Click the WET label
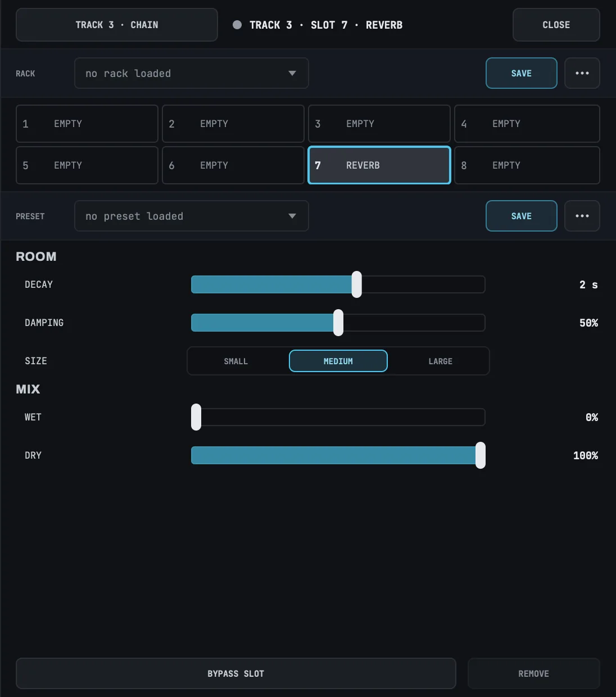This screenshot has height=697, width=616. tap(33, 417)
